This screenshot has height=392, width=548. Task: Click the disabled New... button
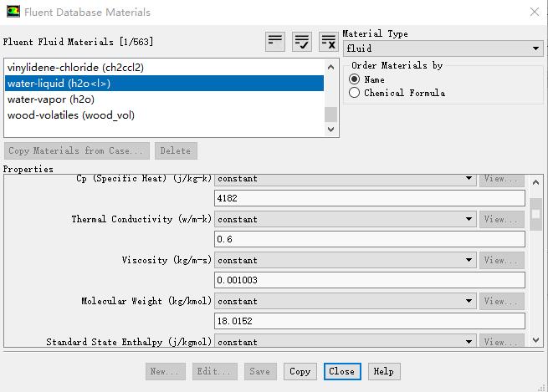pos(165,371)
